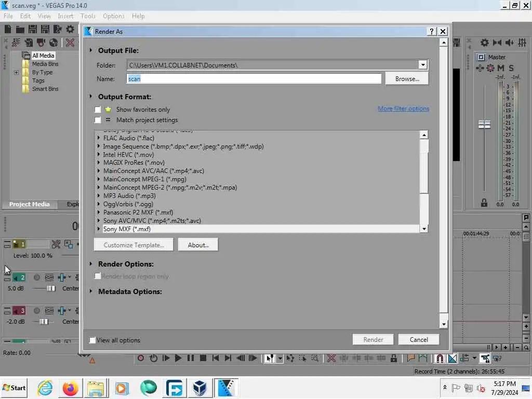The width and height of the screenshot is (532, 399).
Task: Click the lock fader channels padlock on Master
Action: (484, 203)
